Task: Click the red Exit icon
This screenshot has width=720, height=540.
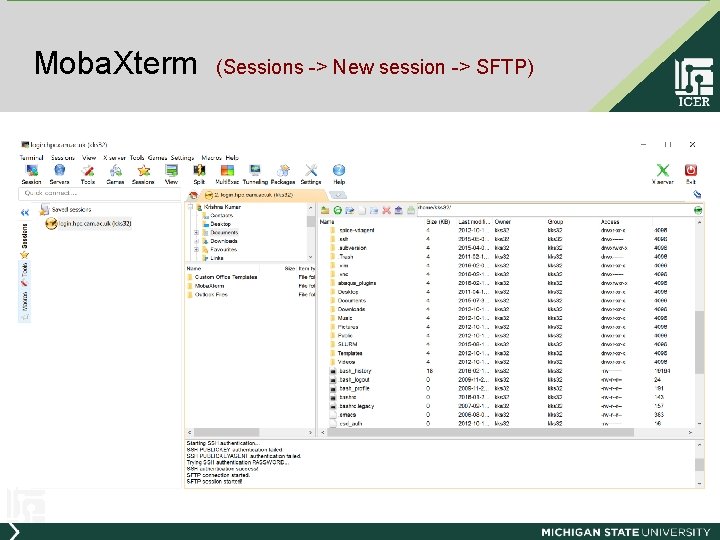Action: point(691,174)
